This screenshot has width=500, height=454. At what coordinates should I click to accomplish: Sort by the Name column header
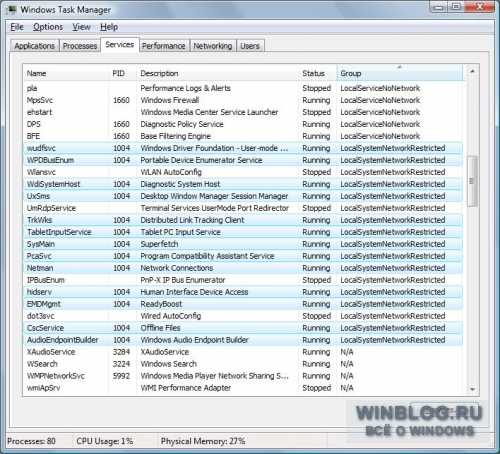coord(67,73)
